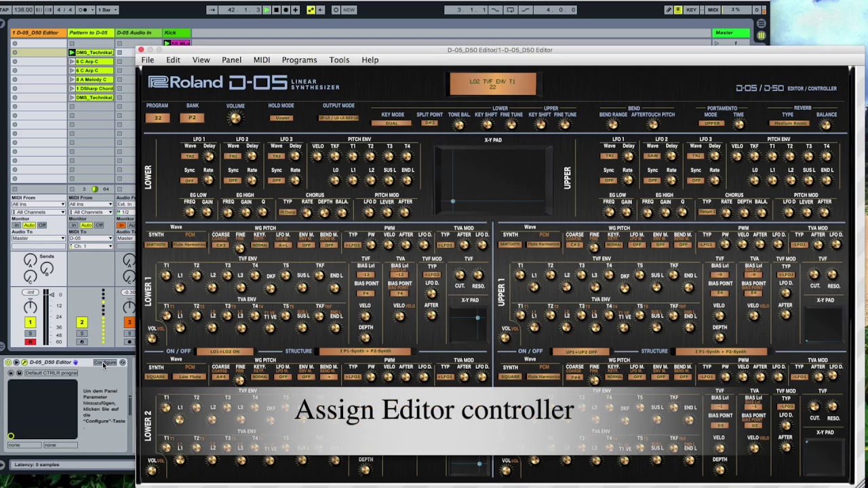Toggle the yellow track 1 activator button

click(x=30, y=323)
